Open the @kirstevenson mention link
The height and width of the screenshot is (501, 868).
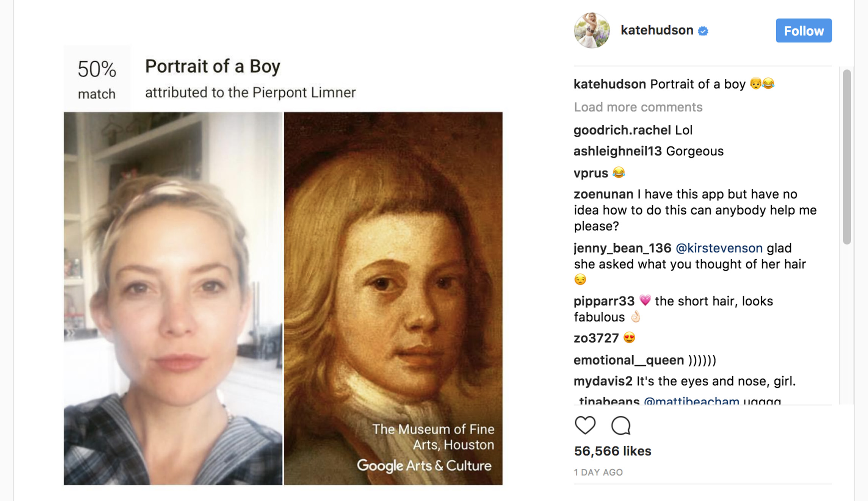(719, 248)
